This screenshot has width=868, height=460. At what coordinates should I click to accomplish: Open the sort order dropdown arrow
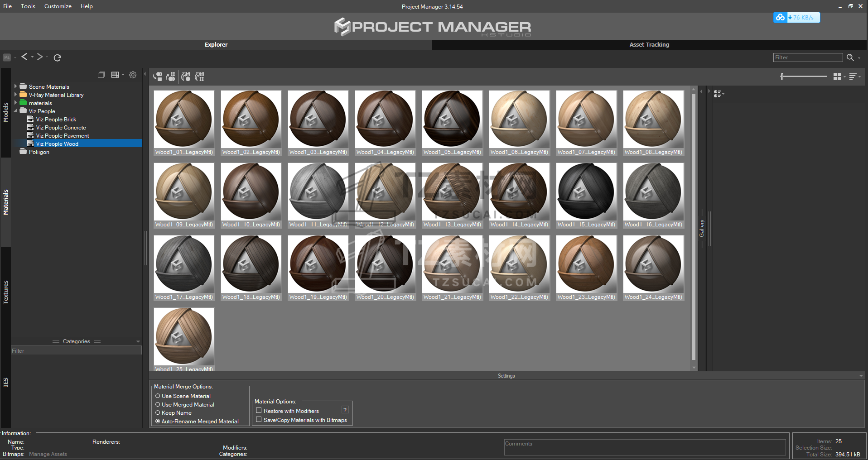[x=860, y=77]
